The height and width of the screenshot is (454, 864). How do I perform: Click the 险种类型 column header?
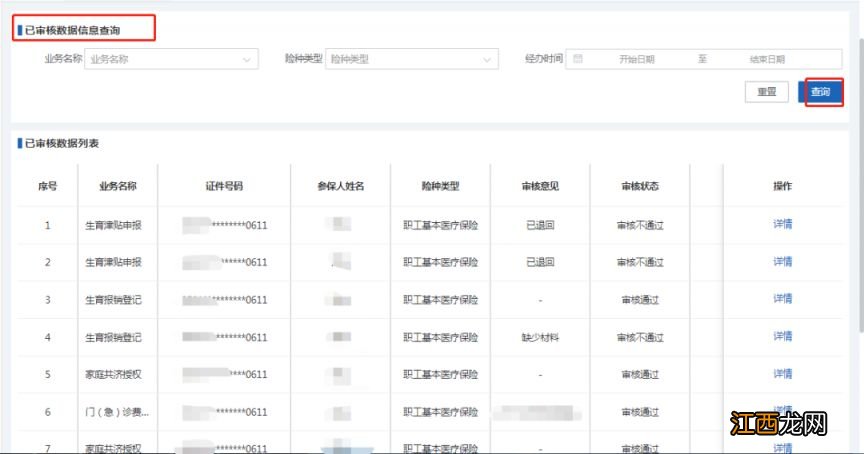440,186
